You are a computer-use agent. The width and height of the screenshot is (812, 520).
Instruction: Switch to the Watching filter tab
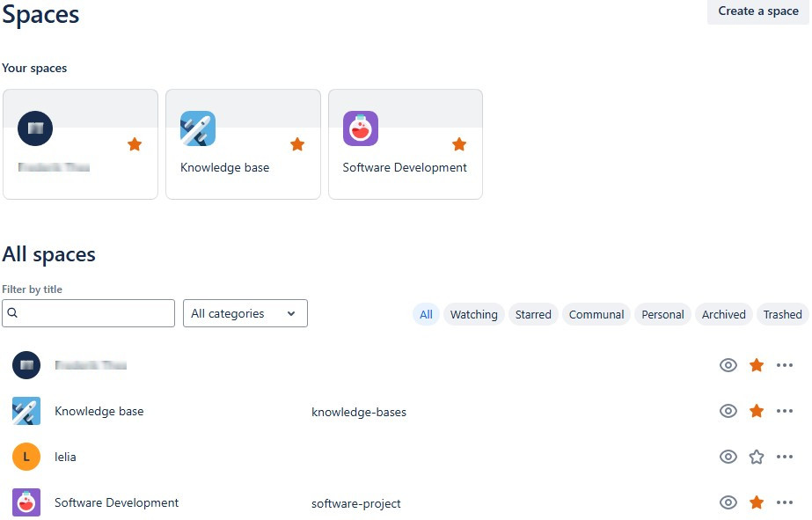474,314
